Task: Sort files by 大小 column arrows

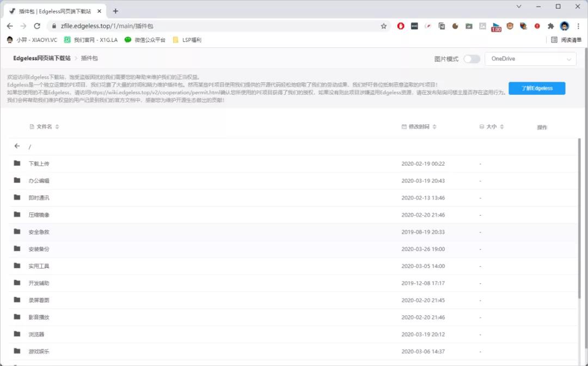Action: click(501, 127)
